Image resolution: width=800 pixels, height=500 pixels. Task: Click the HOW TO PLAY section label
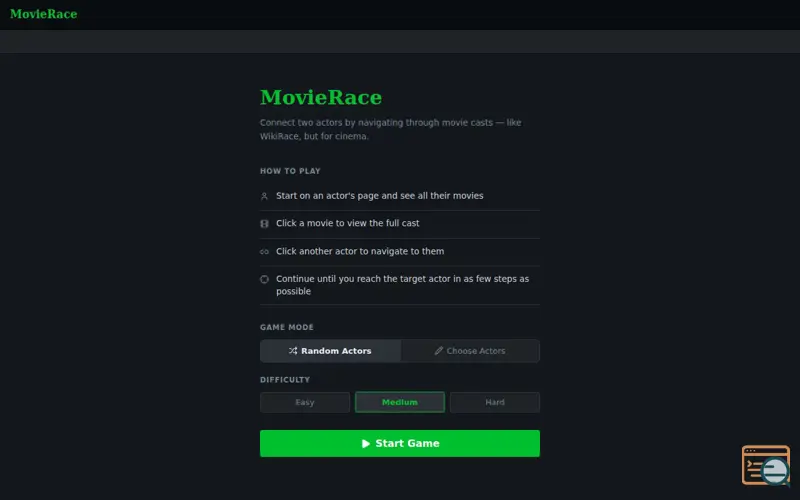tap(290, 171)
